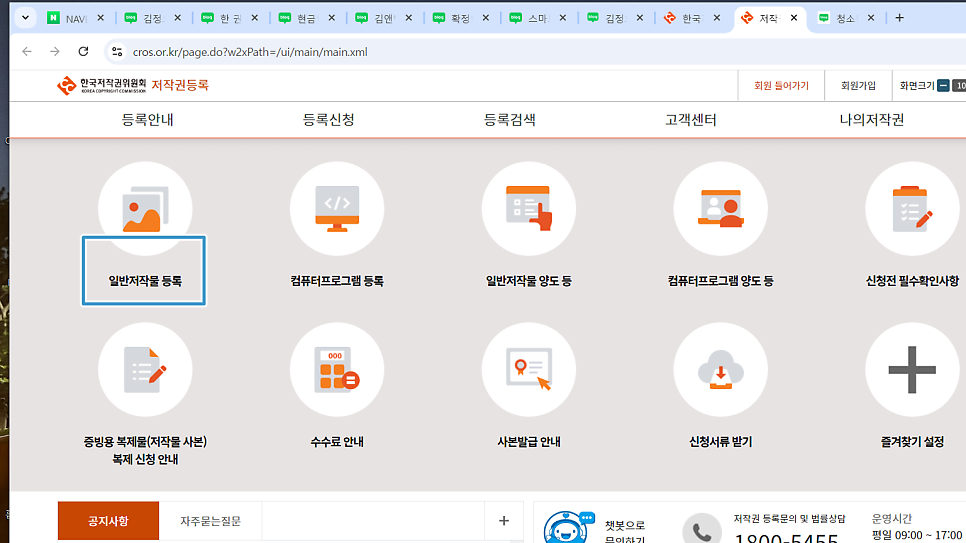Viewport: 966px width, 543px height.
Task: Click the 수수료 안내 label
Action: click(x=337, y=442)
